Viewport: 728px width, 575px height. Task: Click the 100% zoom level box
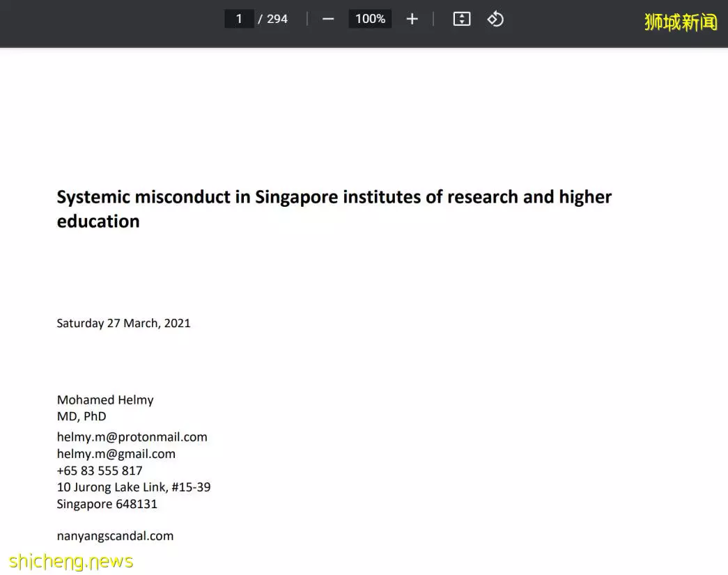coord(370,19)
